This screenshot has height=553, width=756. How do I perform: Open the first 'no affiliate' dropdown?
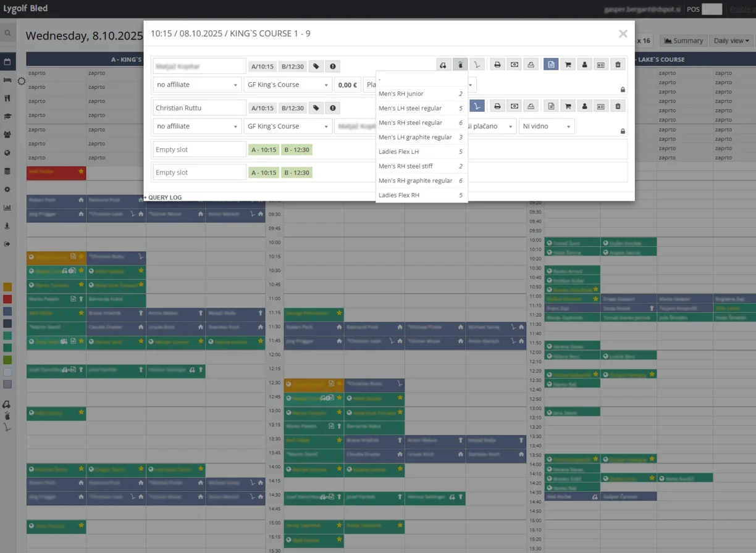click(197, 85)
